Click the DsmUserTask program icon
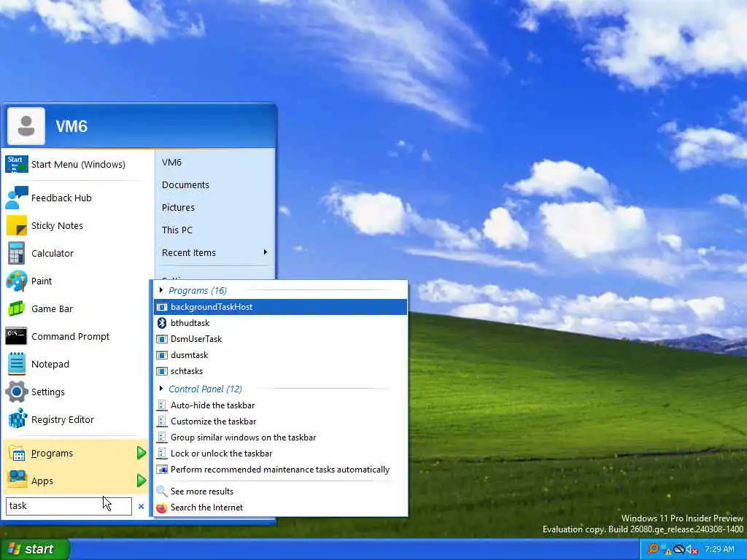The height and width of the screenshot is (560, 747). click(x=162, y=339)
